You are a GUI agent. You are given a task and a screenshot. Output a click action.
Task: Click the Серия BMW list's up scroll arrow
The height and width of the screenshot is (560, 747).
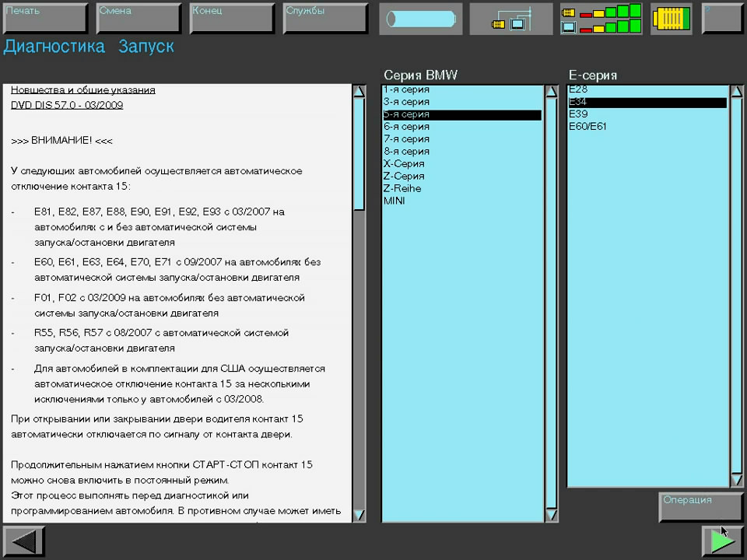click(551, 92)
